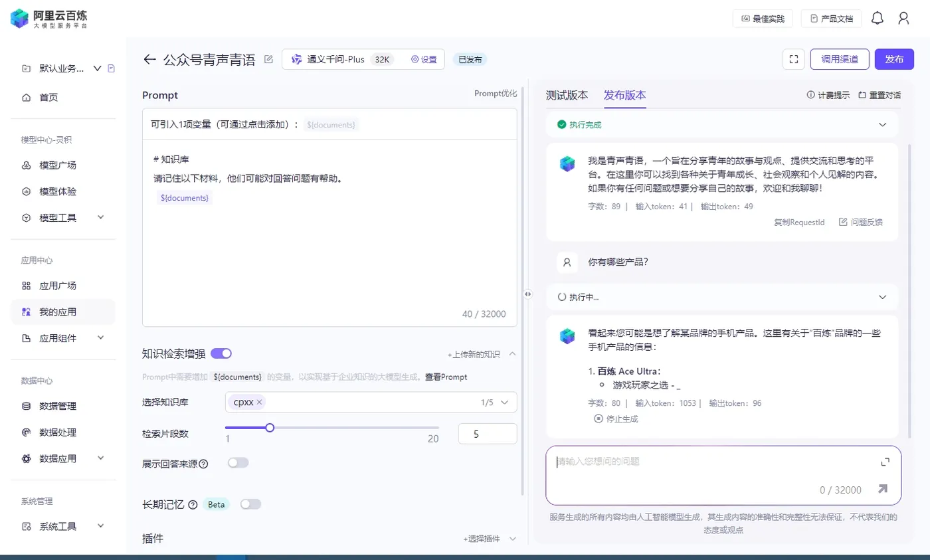930x560 pixels.
Task: Open the notification bell
Action: point(878,19)
